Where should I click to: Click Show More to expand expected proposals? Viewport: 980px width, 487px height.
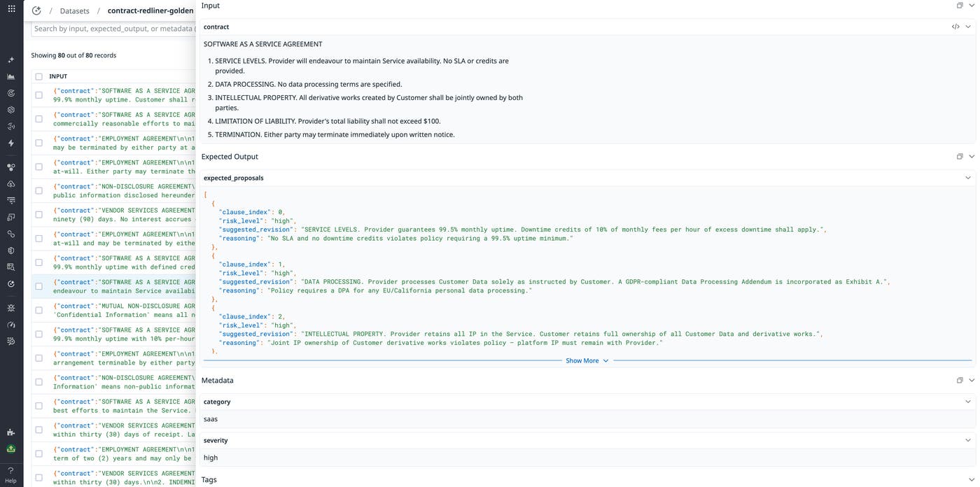pyautogui.click(x=587, y=361)
